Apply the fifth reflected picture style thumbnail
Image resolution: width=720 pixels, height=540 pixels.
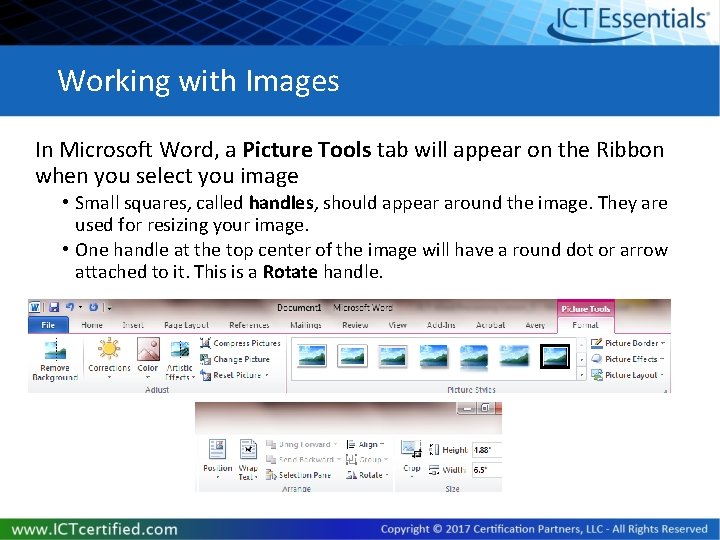474,357
